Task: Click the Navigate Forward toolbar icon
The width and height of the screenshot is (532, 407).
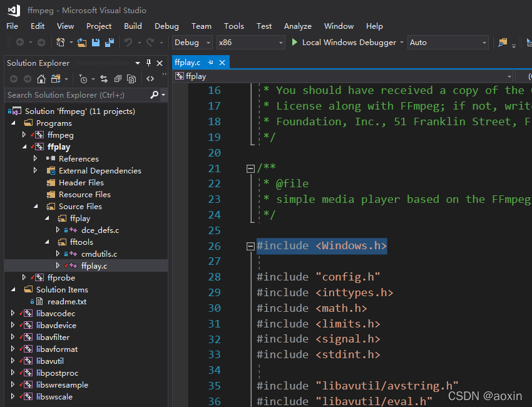Action: coord(41,43)
